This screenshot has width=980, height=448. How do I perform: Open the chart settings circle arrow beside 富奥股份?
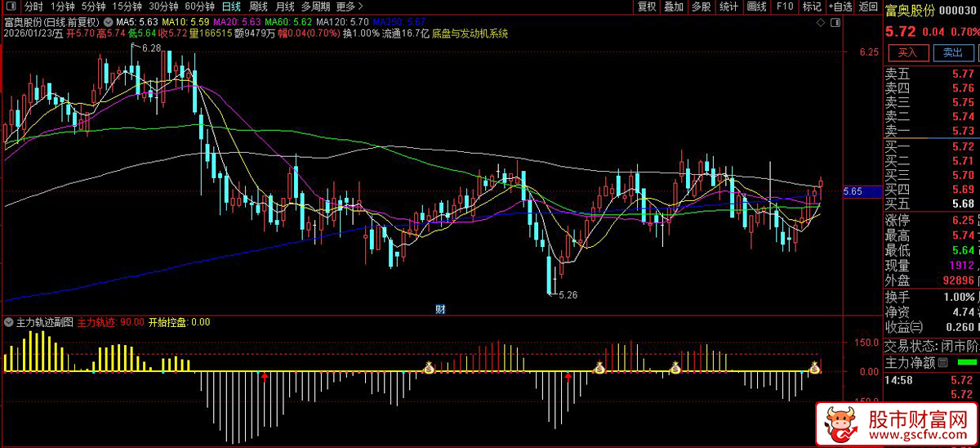[109, 21]
